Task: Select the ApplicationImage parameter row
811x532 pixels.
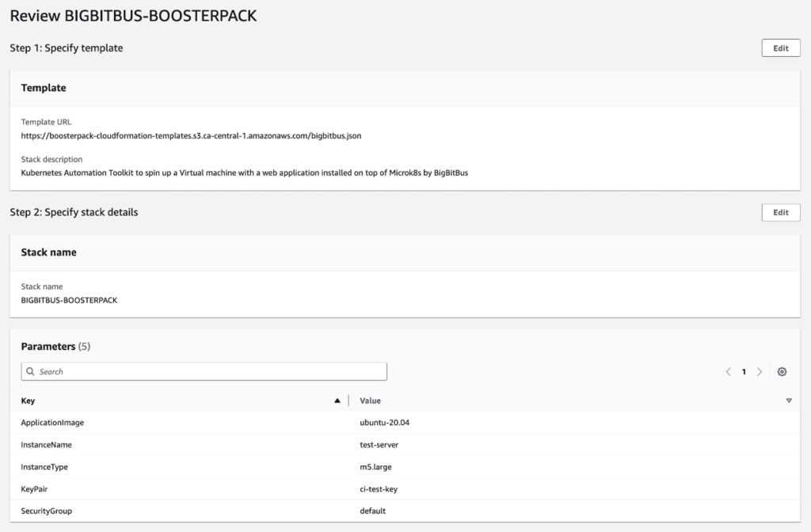Action: pyautogui.click(x=52, y=423)
